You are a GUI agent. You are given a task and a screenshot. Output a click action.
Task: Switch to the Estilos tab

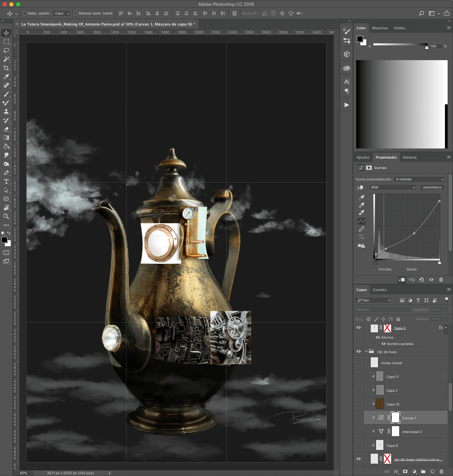coord(400,28)
